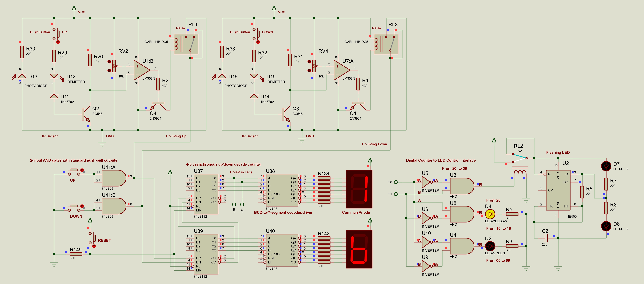644x284 pixels.
Task: Decrease RV4 potentiometer with lower red arrow
Action: [309, 71]
